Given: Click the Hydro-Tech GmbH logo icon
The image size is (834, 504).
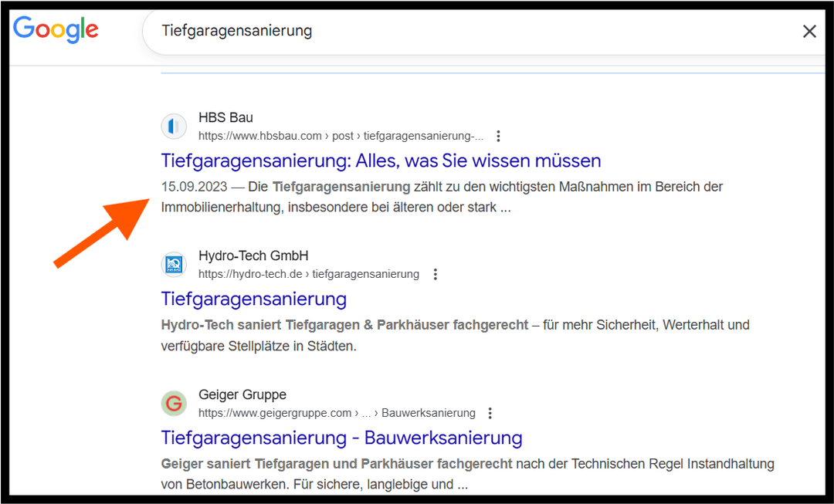Looking at the screenshot, I should (174, 264).
